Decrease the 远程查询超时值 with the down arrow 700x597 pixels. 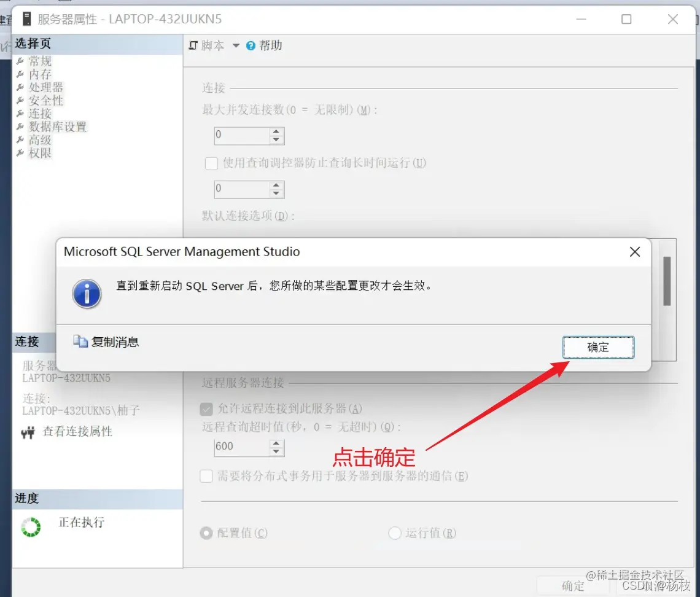276,451
